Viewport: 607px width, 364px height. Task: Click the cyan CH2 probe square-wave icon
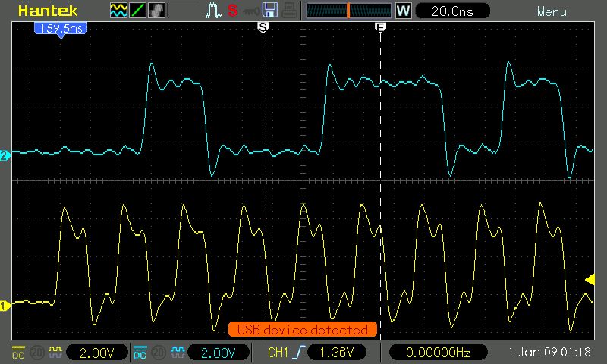pos(178,352)
